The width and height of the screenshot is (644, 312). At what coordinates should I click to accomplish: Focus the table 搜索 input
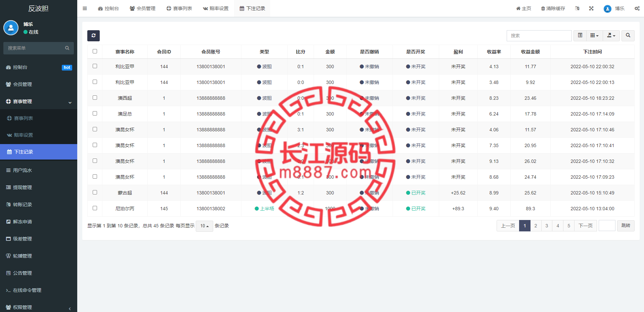(x=539, y=36)
